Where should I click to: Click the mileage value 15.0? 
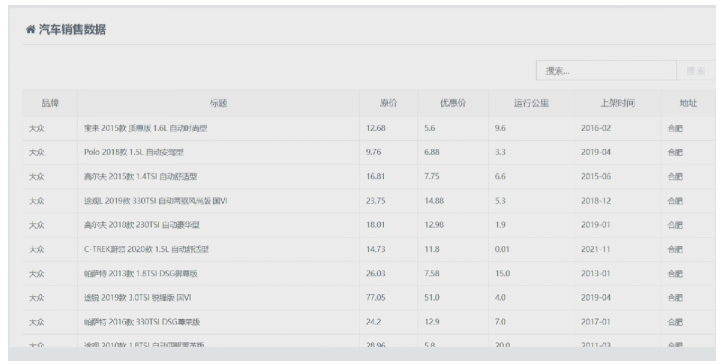pyautogui.click(x=502, y=274)
